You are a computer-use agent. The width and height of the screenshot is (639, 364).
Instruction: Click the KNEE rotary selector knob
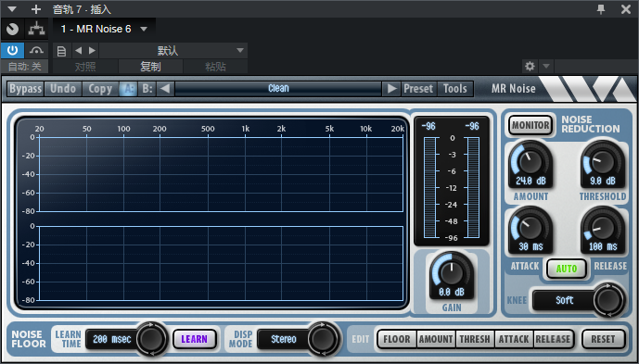click(608, 300)
